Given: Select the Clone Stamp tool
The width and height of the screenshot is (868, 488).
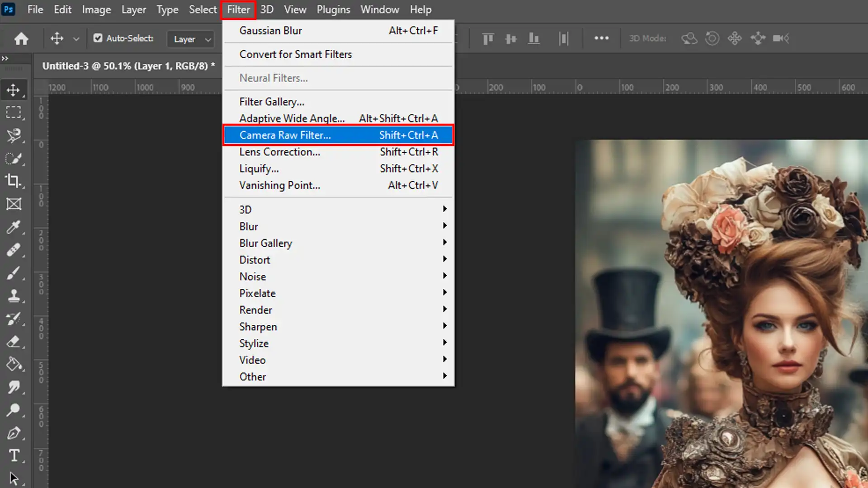Looking at the screenshot, I should 14,296.
